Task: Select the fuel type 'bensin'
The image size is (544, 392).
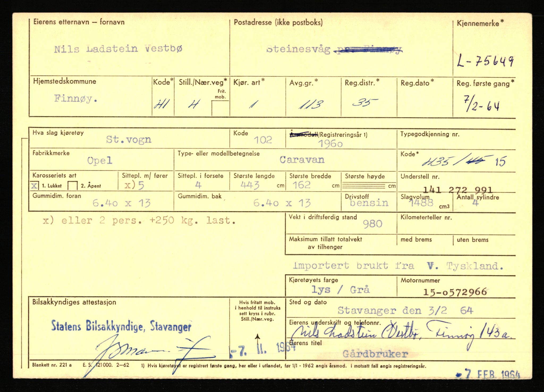Action: point(369,203)
